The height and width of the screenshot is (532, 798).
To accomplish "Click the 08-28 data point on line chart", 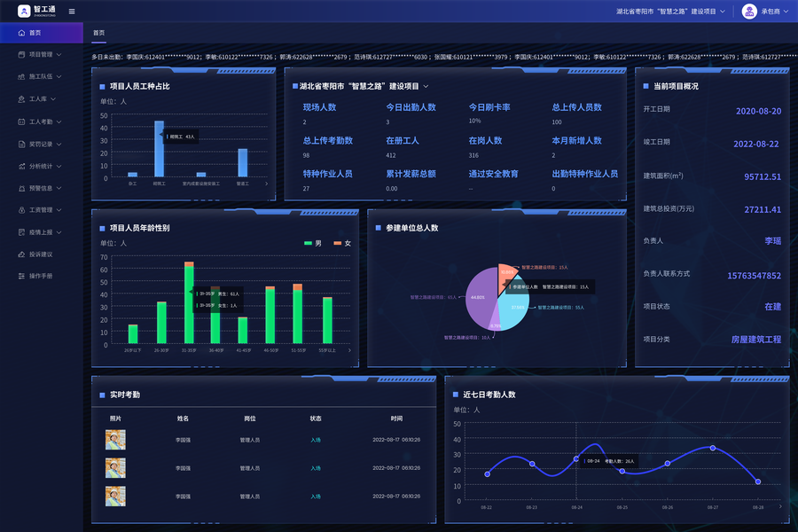I will tap(758, 481).
